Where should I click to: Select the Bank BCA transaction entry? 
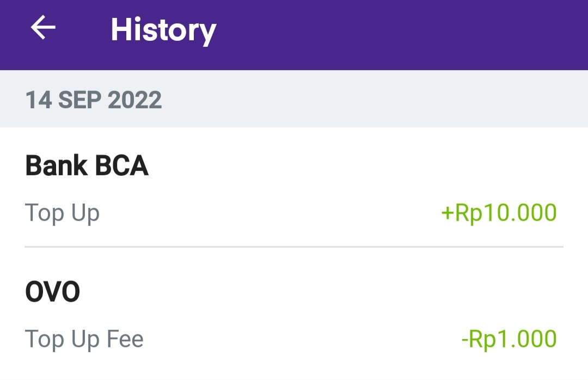tap(294, 188)
